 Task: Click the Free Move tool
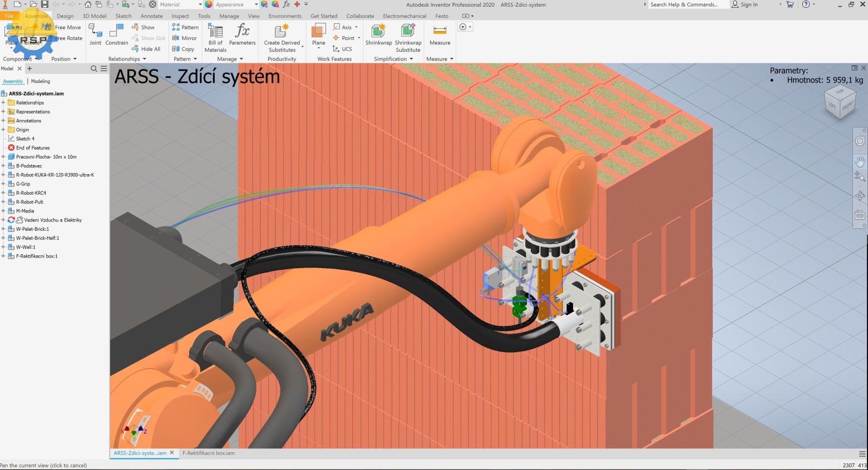[62, 27]
